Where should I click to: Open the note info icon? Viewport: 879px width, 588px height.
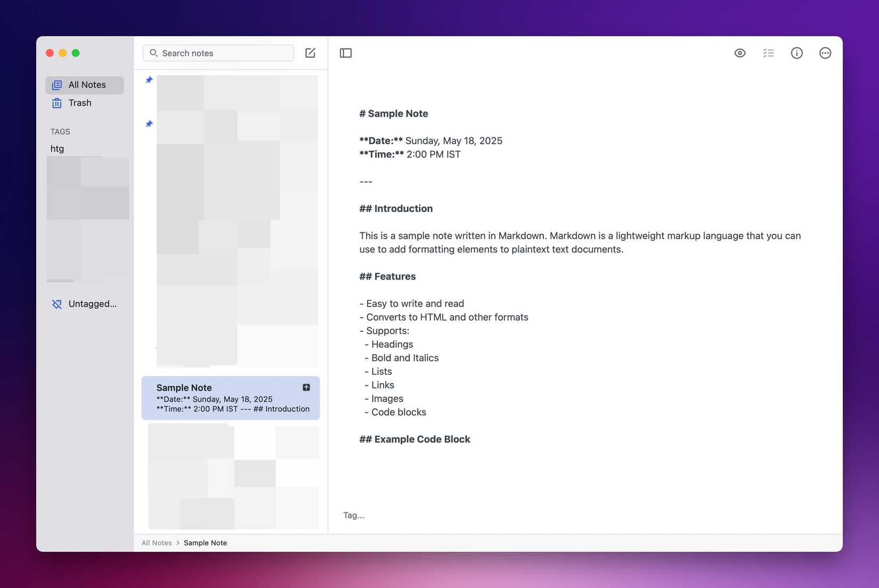796,53
